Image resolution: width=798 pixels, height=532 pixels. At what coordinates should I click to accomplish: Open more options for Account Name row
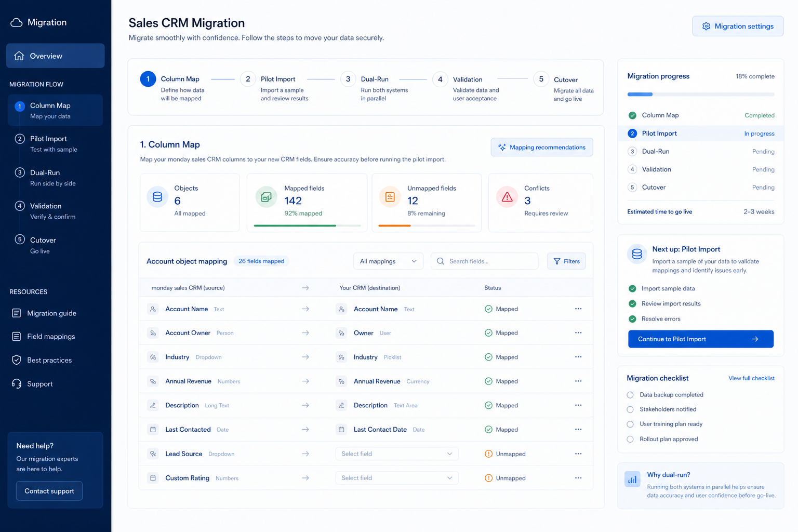click(578, 309)
